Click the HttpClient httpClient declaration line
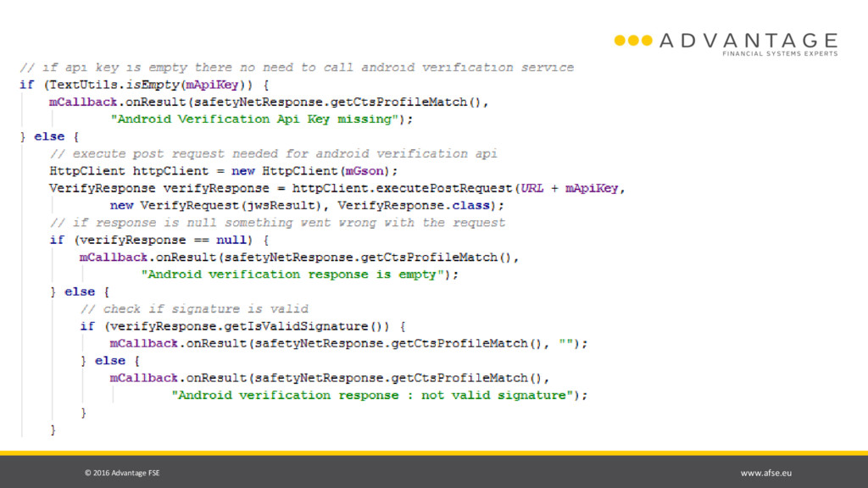 tap(224, 171)
